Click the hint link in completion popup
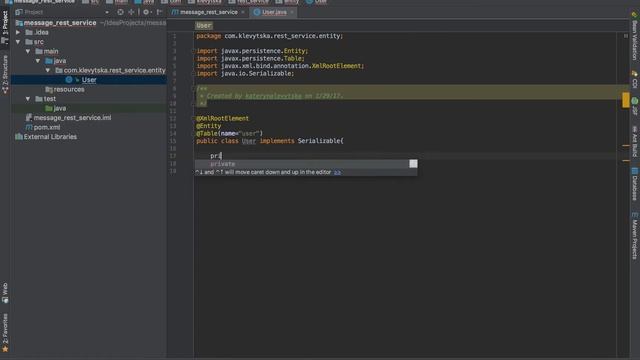 click(337, 172)
